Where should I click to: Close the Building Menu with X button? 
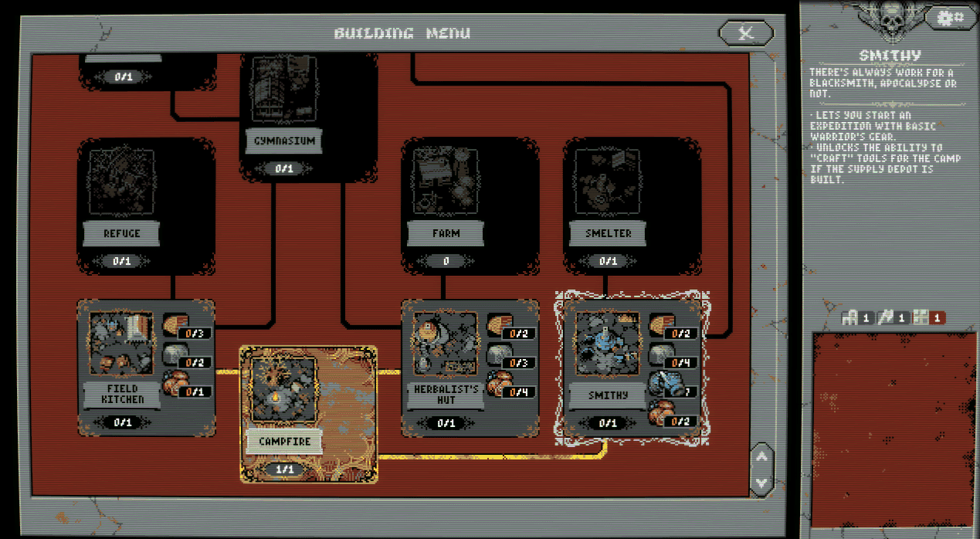tap(746, 32)
